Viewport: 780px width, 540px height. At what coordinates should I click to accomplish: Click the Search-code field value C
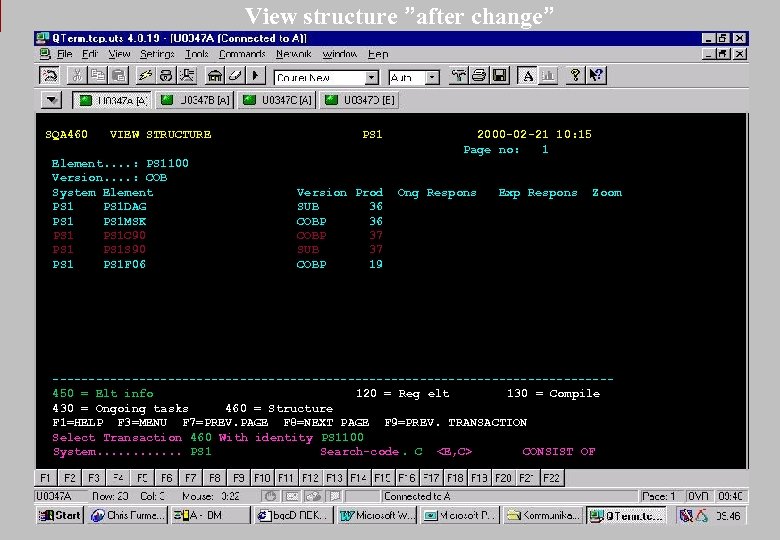pyautogui.click(x=418, y=451)
